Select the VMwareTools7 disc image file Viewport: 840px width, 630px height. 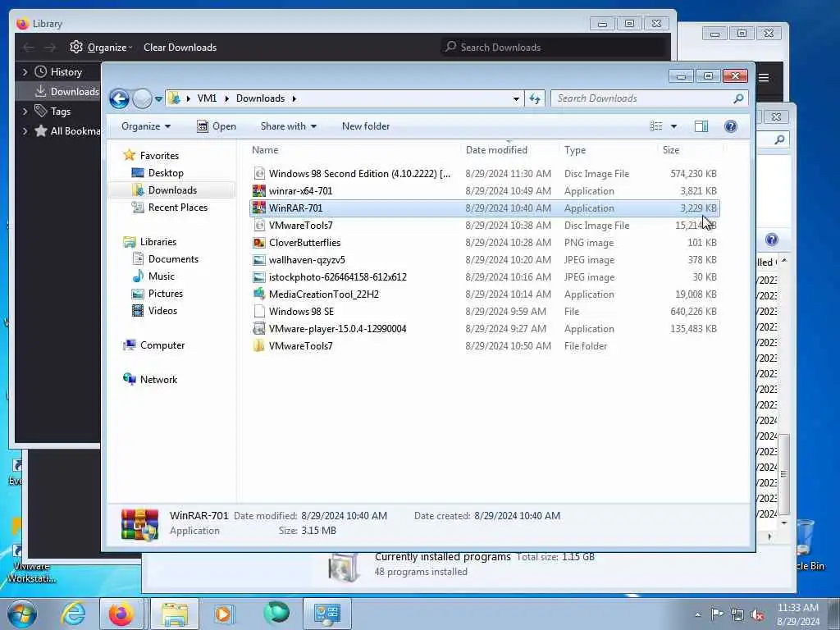[485, 226]
